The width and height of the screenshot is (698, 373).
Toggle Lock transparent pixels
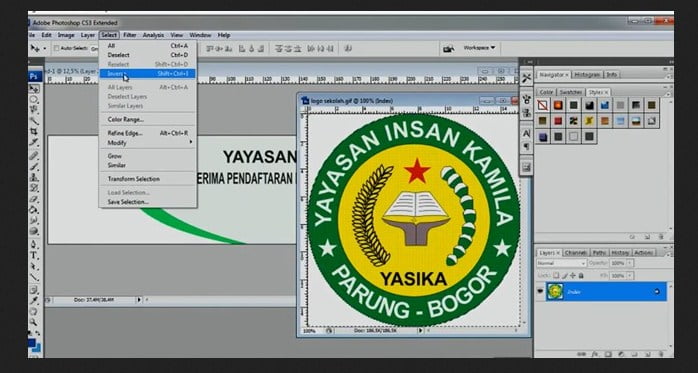coord(556,276)
